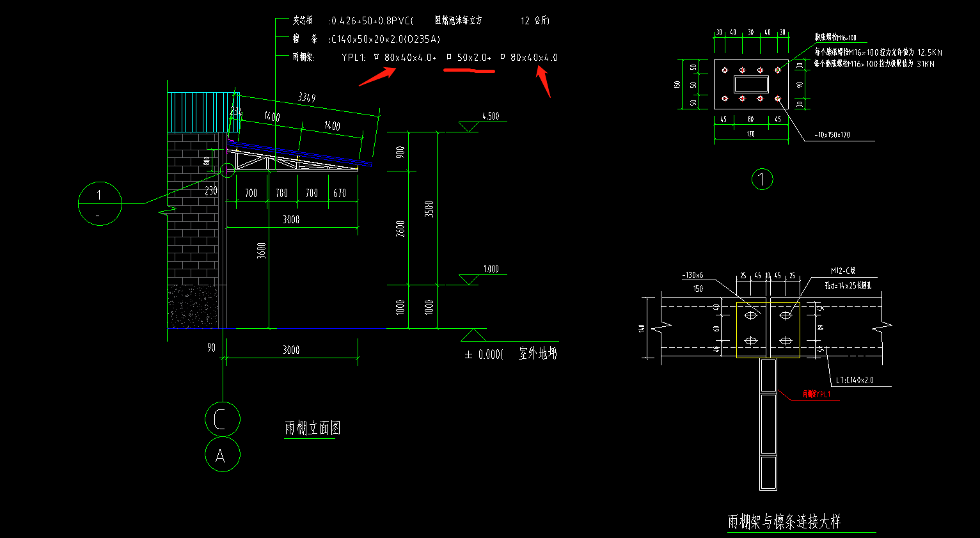Click the -130x6 plate callout

point(693,275)
